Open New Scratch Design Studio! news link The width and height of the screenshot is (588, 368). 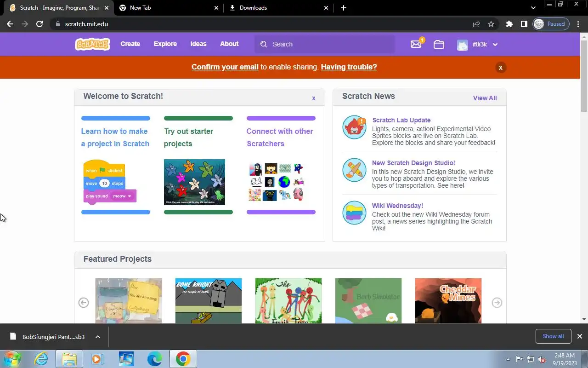click(x=413, y=163)
